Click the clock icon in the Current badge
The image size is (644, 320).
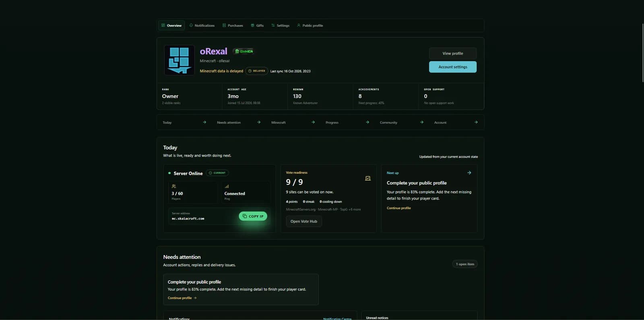click(x=211, y=173)
